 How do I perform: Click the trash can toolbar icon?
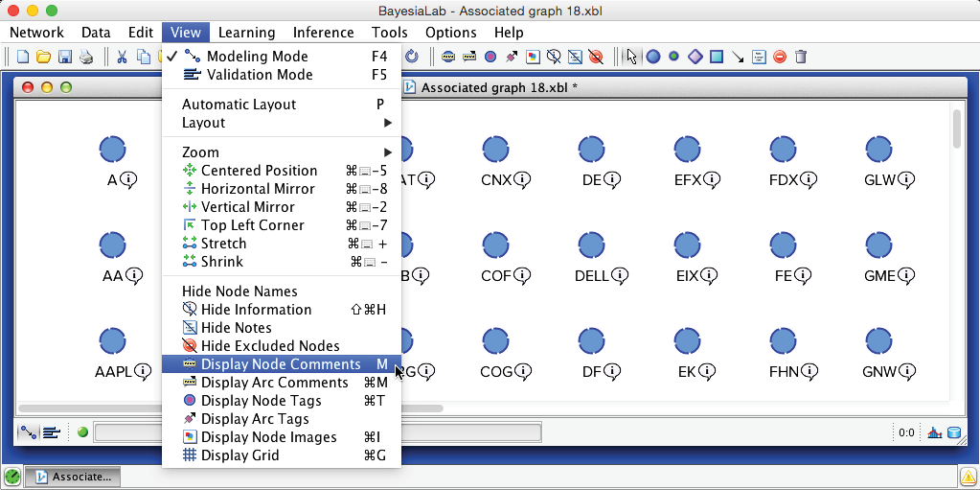(801, 57)
